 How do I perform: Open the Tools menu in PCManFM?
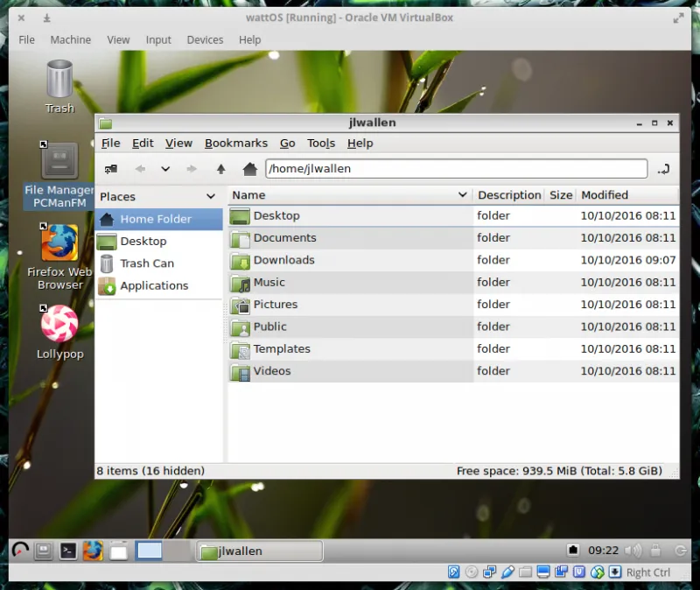pos(321,144)
